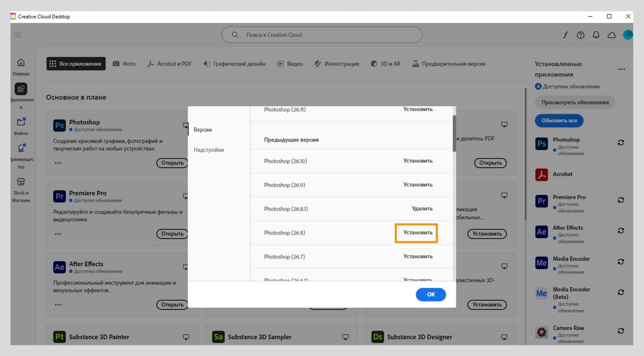Select Версии in the dialog sidebar
Viewport: 644px width, 356px height.
[203, 130]
